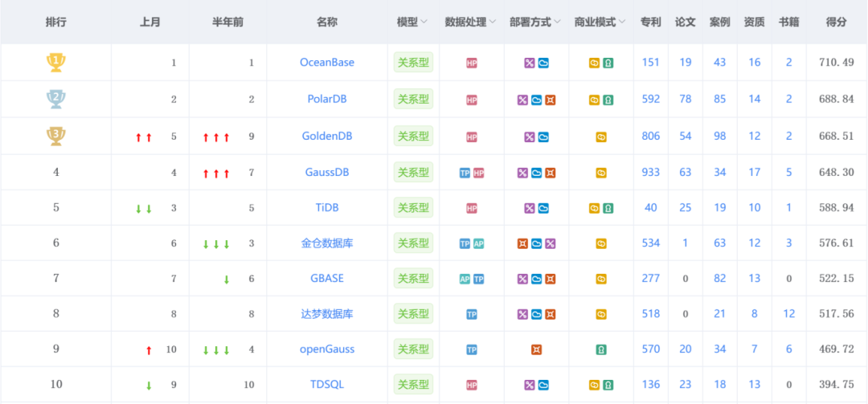Image resolution: width=868 pixels, height=404 pixels.
Task: Click GoldenDB's patent count 806
Action: [650, 137]
